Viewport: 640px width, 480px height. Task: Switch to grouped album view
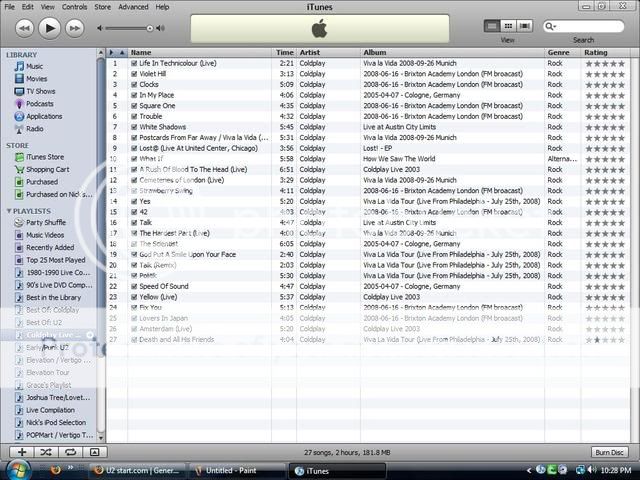508,27
